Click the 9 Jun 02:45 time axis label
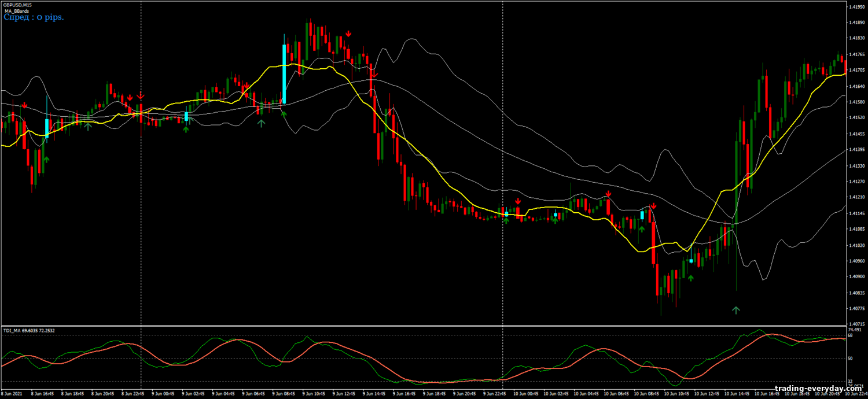Image resolution: width=868 pixels, height=399 pixels. click(193, 394)
